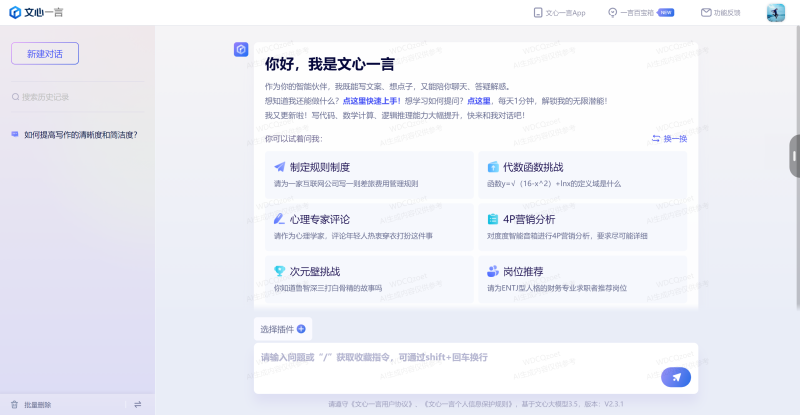Open the user avatar profile menu
This screenshot has height=415, width=800.
coord(776,13)
